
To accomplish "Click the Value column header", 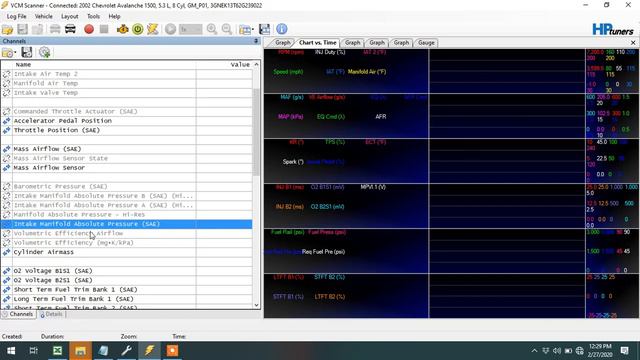I will 224,64.
